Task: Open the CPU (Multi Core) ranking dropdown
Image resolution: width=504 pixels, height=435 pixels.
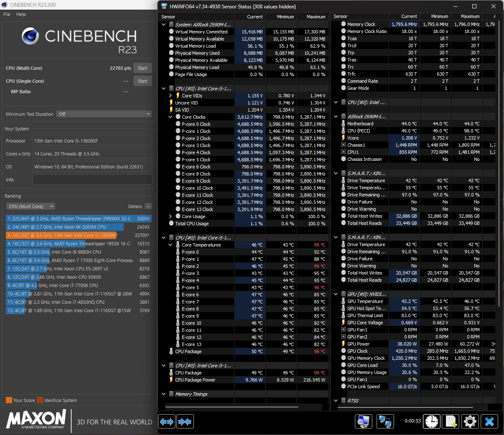Action: [31, 206]
